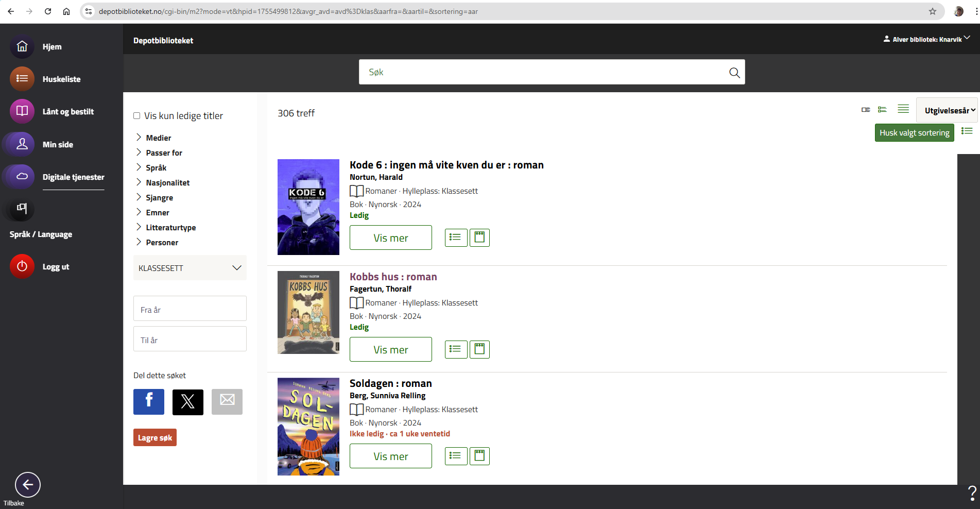The image size is (980, 509).
Task: Share search on X
Action: 188,402
